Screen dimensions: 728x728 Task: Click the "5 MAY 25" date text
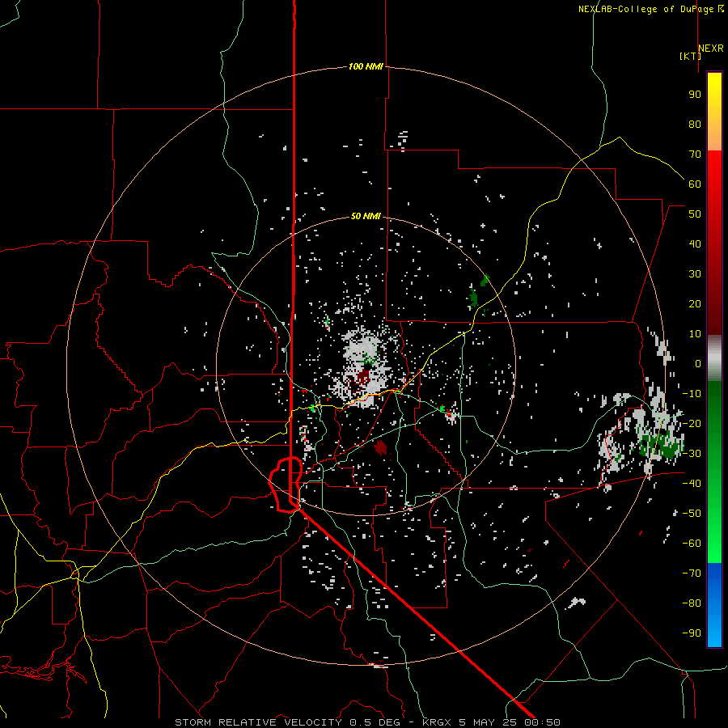[489, 722]
